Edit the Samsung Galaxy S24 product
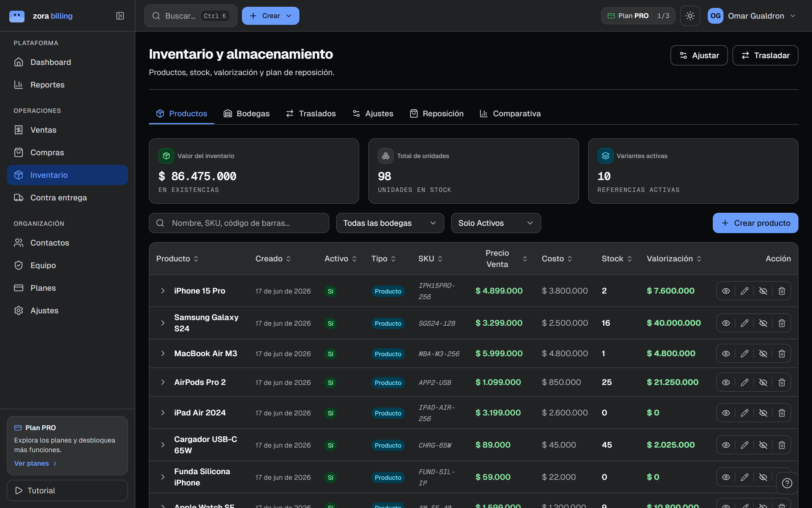 coord(744,323)
